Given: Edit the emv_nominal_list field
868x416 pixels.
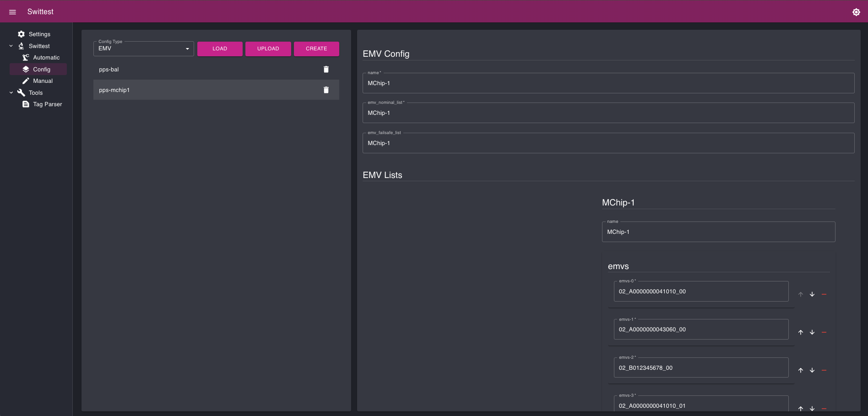Looking at the screenshot, I should [608, 113].
